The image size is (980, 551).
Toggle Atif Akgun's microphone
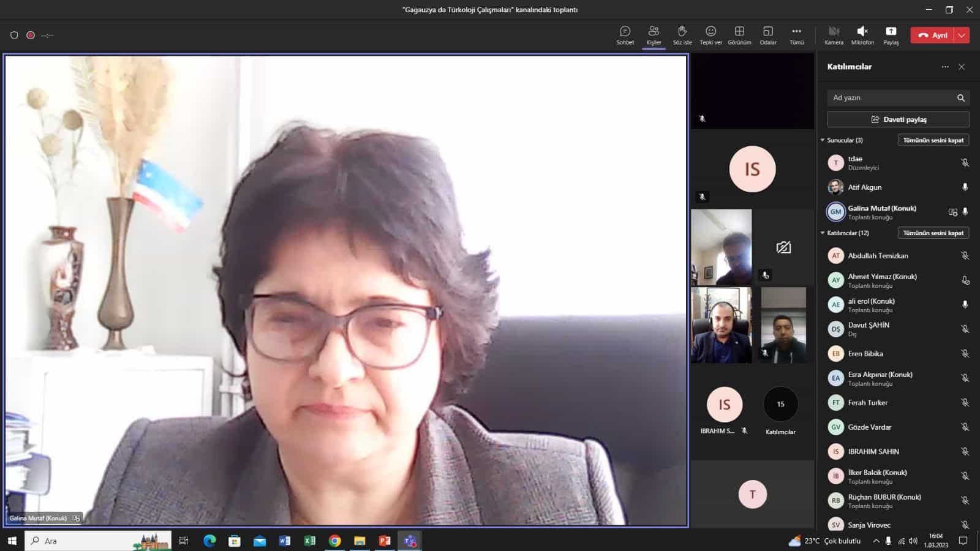tap(965, 187)
